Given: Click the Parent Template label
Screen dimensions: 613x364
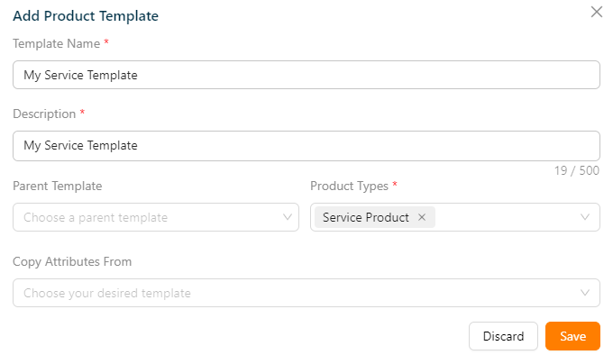Looking at the screenshot, I should point(57,186).
